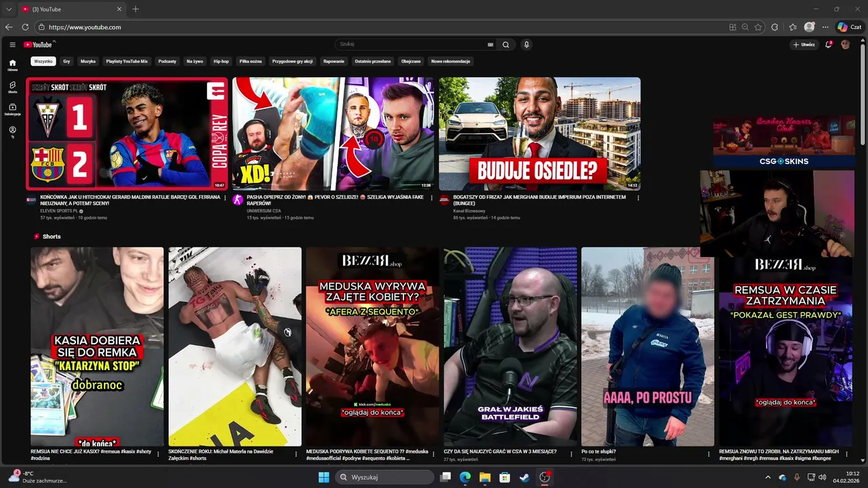
Task: Open Subskrypcje in the left sidebar
Action: tap(12, 110)
